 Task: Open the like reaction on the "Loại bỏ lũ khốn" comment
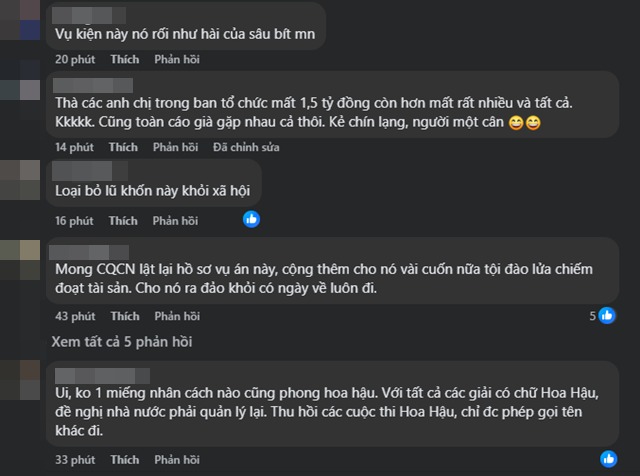coord(252,219)
